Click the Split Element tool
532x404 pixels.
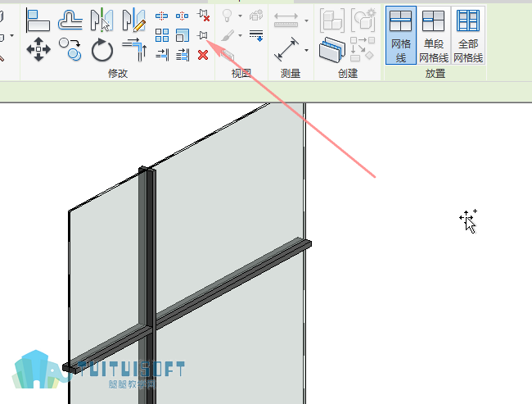[161, 16]
